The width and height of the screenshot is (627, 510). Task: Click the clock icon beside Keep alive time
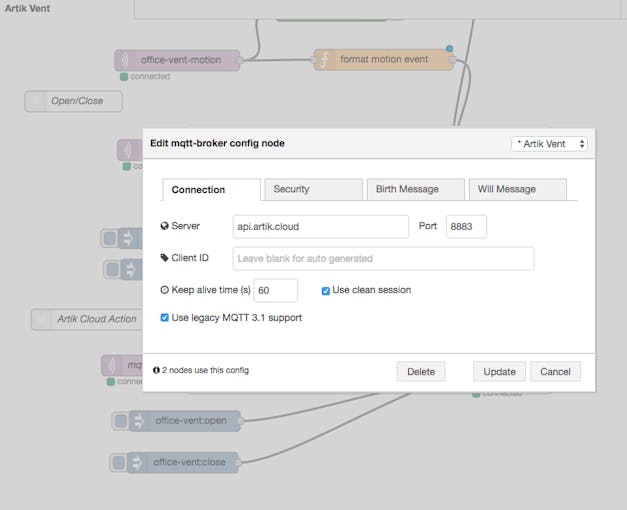[164, 290]
